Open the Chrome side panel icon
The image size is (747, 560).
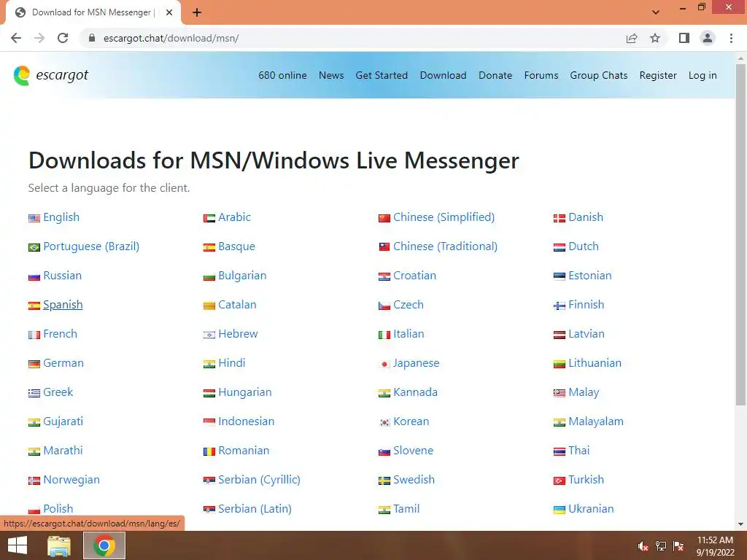(684, 38)
